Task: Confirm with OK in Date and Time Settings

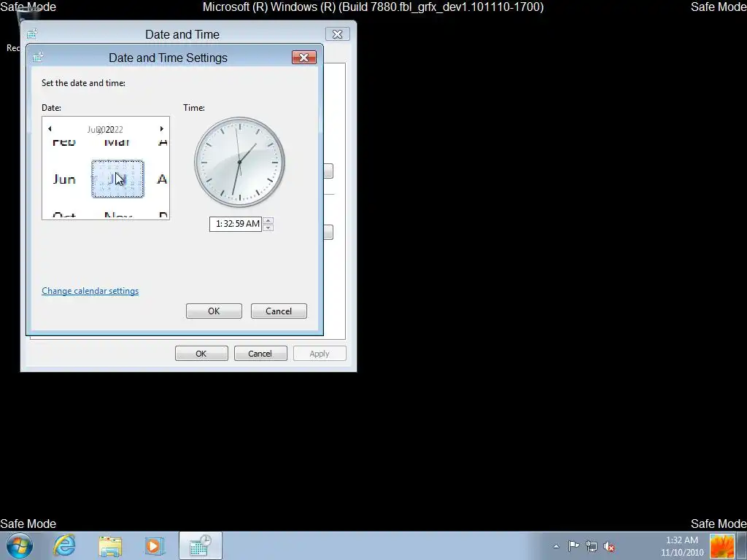Action: (x=214, y=311)
